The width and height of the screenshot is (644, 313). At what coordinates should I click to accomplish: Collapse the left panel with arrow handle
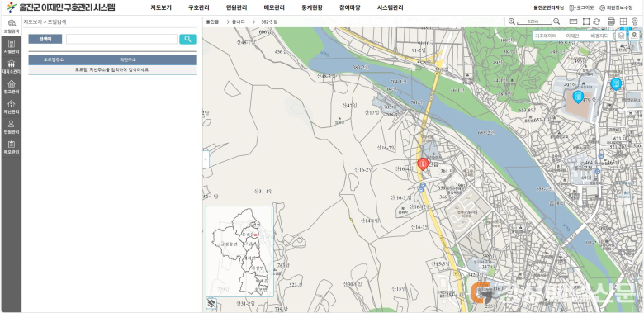pos(206,159)
